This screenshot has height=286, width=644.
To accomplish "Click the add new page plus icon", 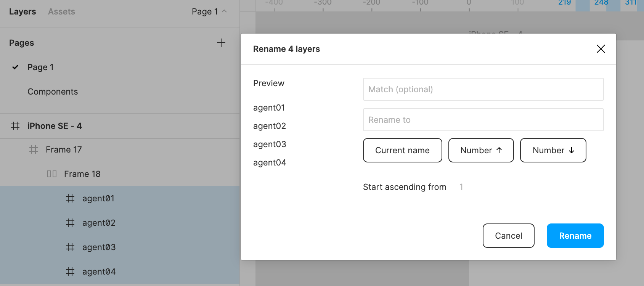I will [221, 43].
